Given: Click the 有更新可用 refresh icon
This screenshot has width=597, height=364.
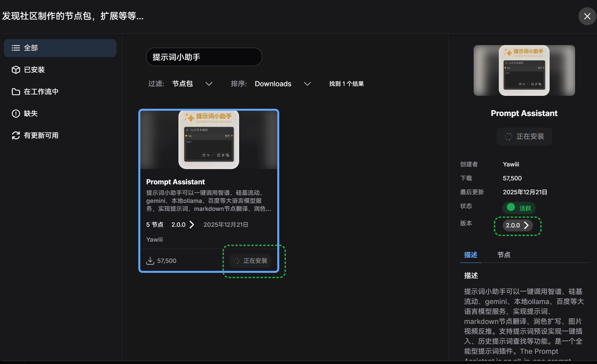Looking at the screenshot, I should tap(16, 135).
